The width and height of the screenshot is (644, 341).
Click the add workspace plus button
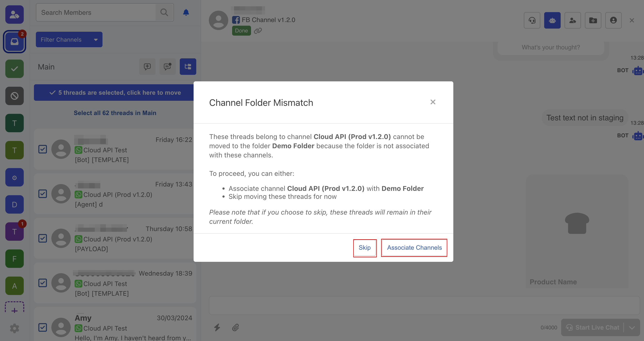pos(15,310)
